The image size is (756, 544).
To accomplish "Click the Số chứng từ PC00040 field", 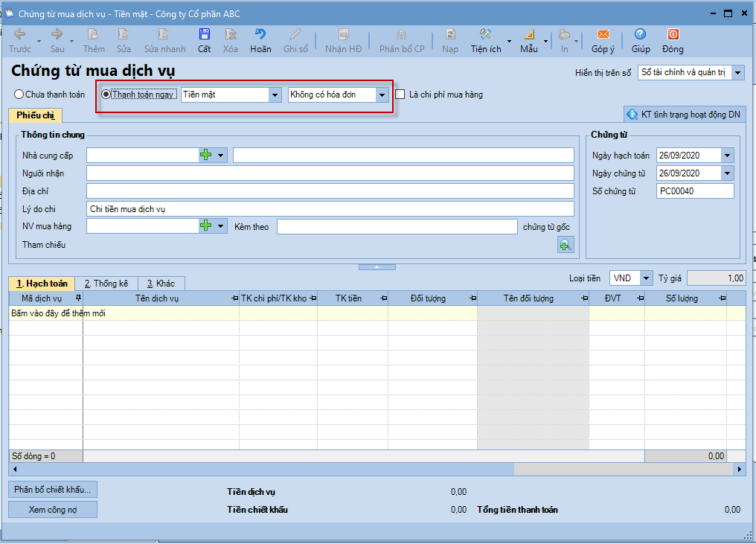I will click(695, 191).
